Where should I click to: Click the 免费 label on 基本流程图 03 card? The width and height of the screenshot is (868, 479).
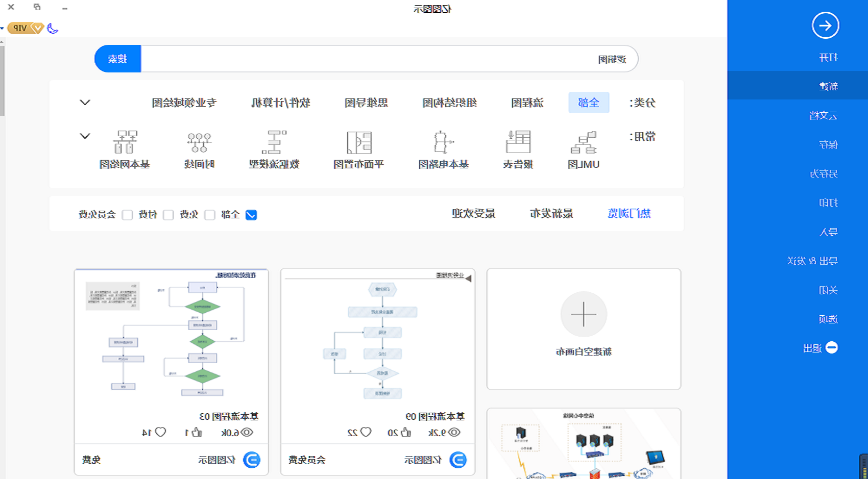(x=91, y=460)
